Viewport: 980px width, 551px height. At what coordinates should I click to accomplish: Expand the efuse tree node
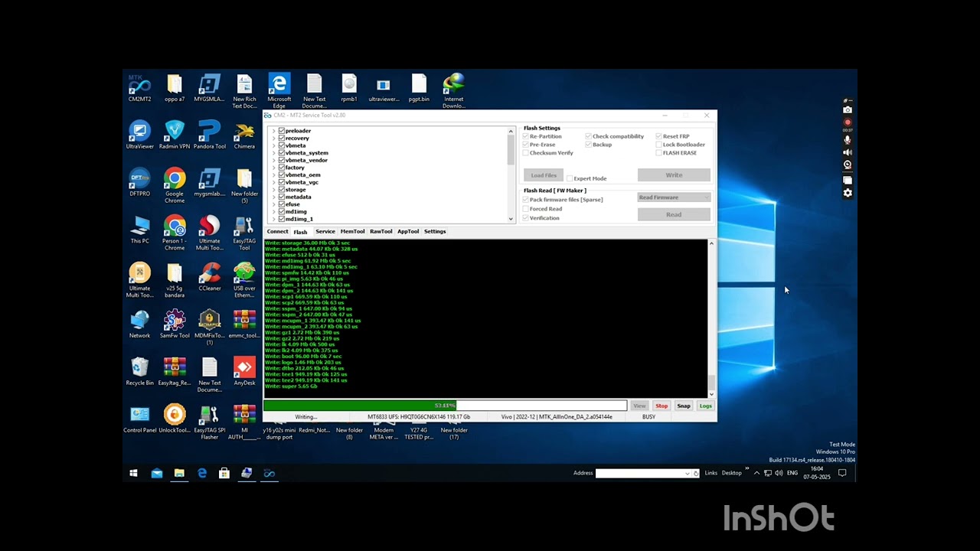[274, 204]
